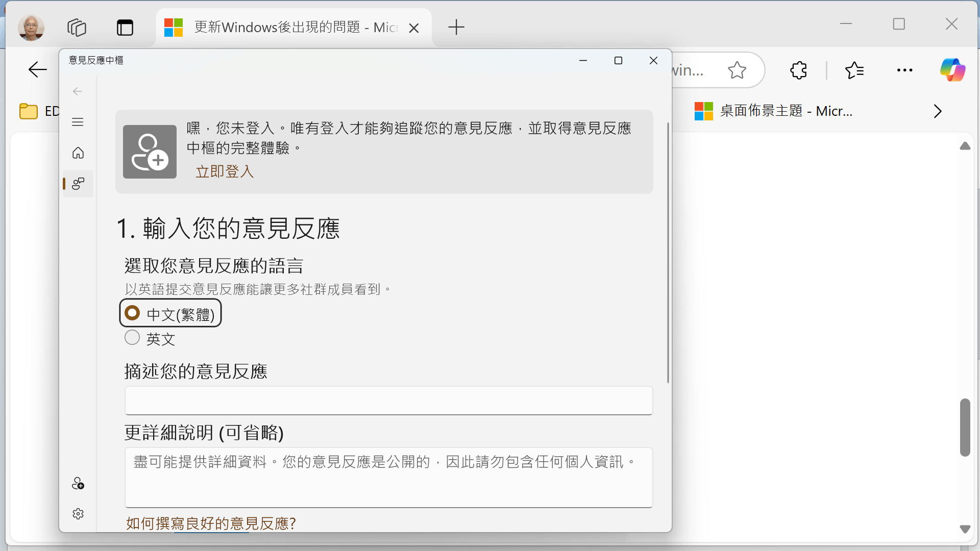The height and width of the screenshot is (551, 980).
Task: Select 英文 language radio button
Action: tap(133, 338)
